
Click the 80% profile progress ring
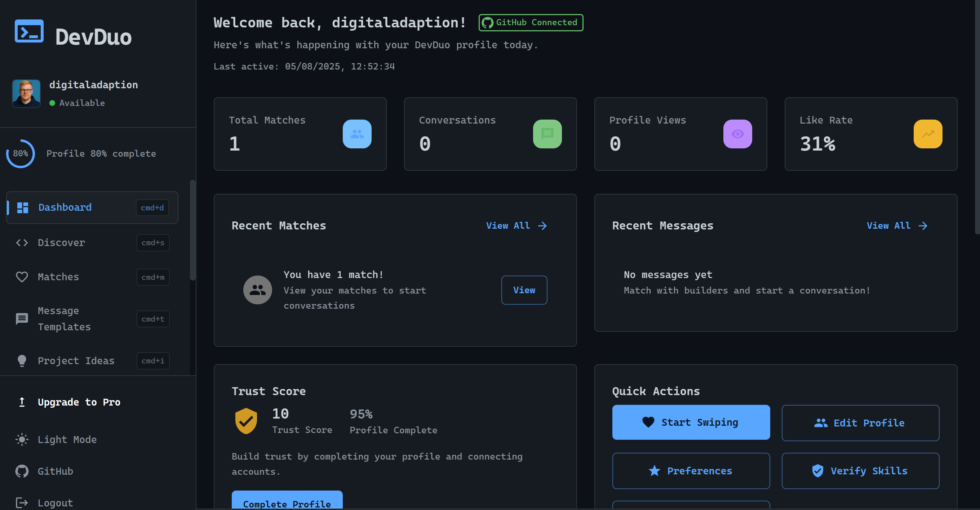tap(21, 153)
